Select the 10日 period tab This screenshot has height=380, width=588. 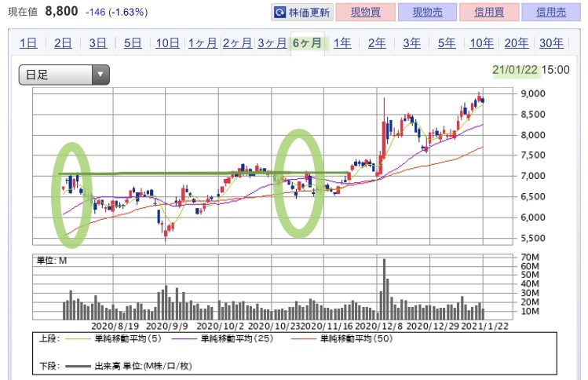[x=168, y=43]
